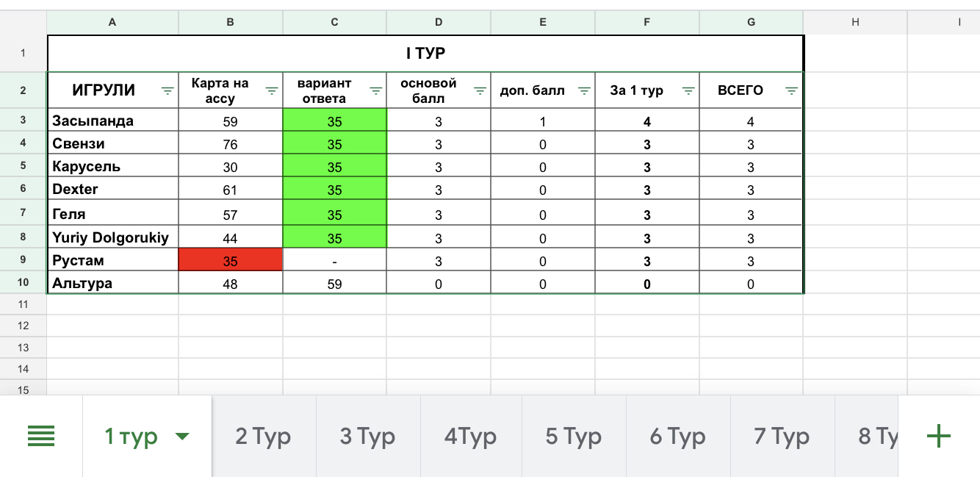Image resolution: width=980 pixels, height=477 pixels.
Task: Open filter for доп. балл column
Action: (584, 91)
